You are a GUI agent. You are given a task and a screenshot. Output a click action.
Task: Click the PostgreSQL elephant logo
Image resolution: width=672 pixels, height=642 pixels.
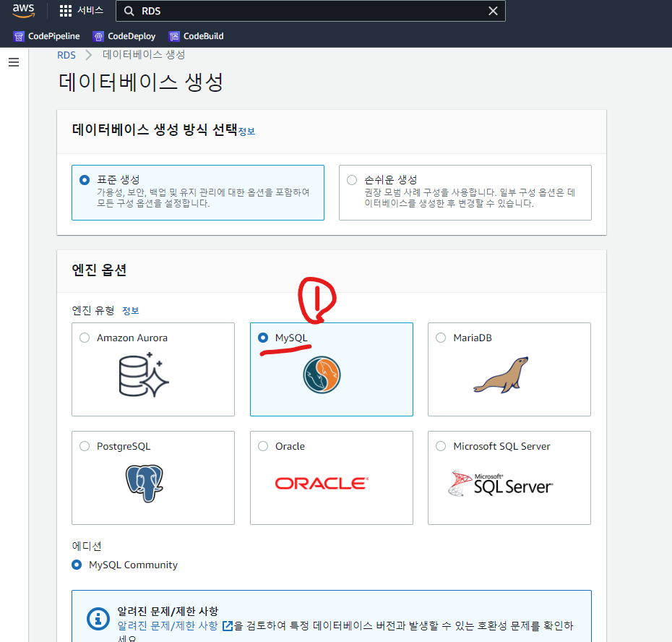pos(145,483)
